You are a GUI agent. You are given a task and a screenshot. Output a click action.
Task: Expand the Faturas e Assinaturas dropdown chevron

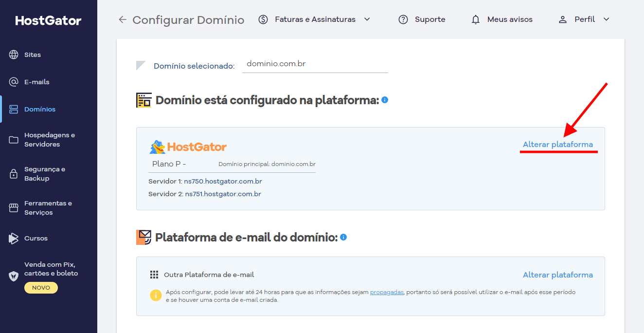tap(367, 19)
